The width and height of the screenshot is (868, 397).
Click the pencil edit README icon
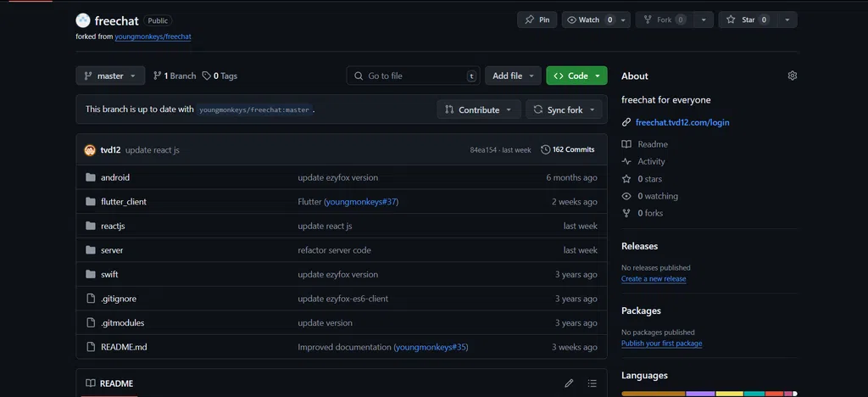569,383
